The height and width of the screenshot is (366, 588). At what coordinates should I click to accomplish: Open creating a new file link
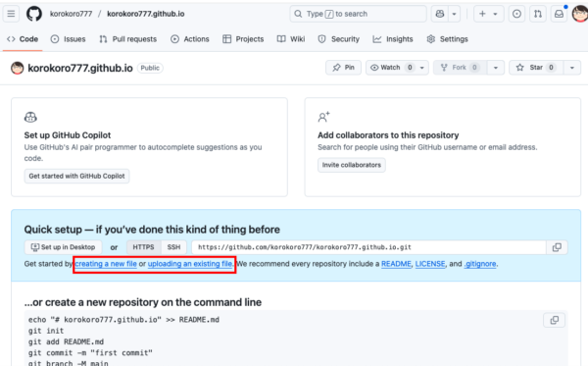(106, 264)
